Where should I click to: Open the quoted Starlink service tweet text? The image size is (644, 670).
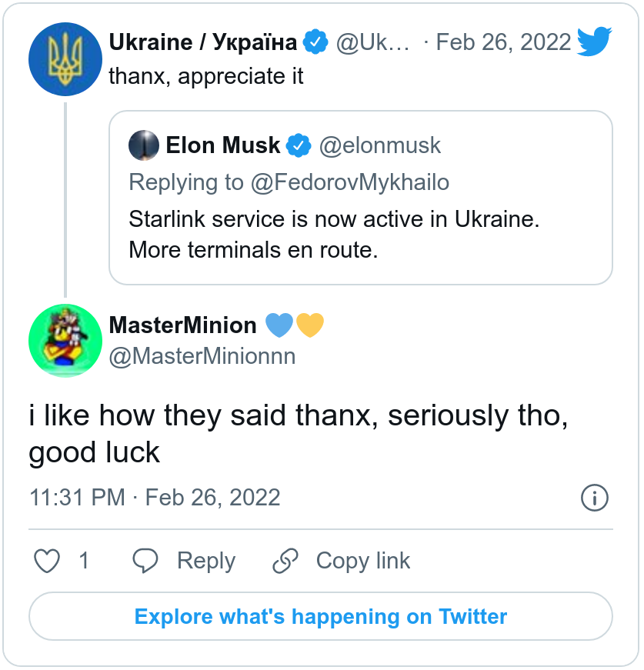(x=334, y=234)
